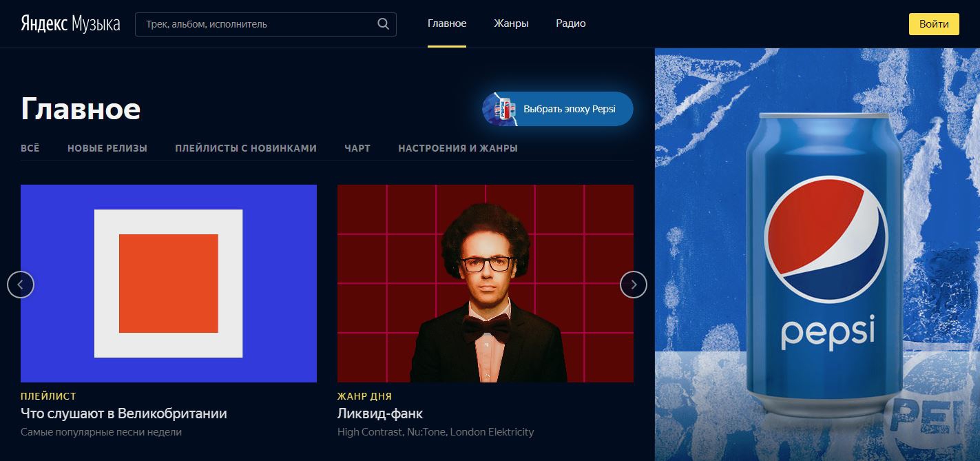Open the Главное navigation tab
The image size is (980, 461).
tap(447, 23)
